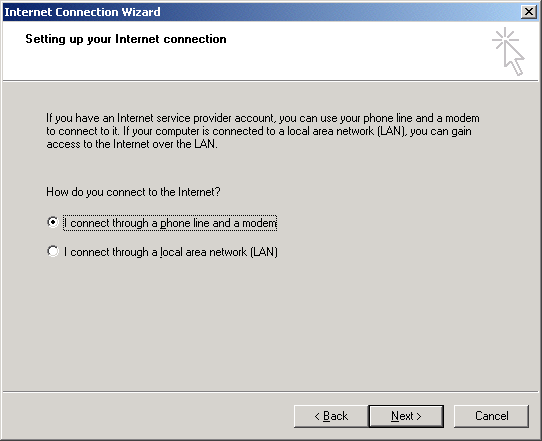Click the underlined 'N' in the Next button
The height and width of the screenshot is (441, 542).
click(x=395, y=416)
